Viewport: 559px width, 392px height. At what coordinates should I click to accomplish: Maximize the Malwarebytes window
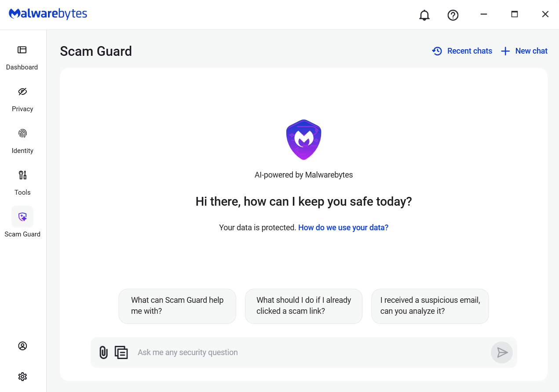[515, 15]
